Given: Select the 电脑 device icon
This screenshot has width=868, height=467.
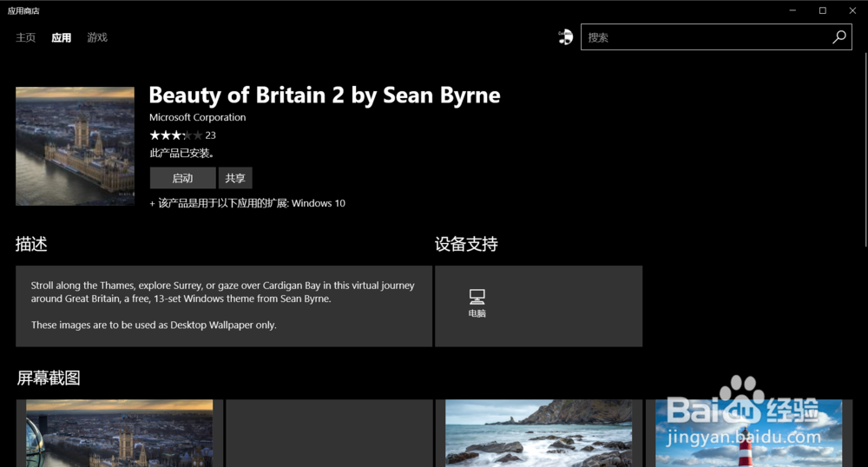Looking at the screenshot, I should (x=477, y=303).
